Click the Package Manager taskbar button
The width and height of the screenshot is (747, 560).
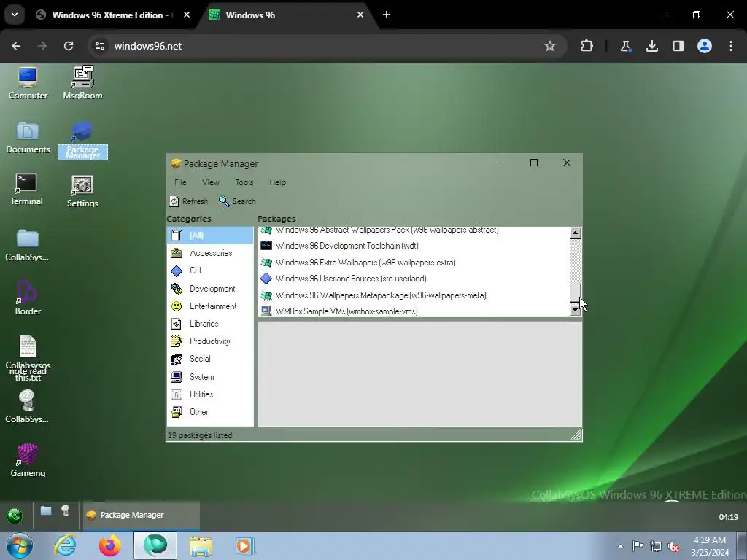coord(141,516)
